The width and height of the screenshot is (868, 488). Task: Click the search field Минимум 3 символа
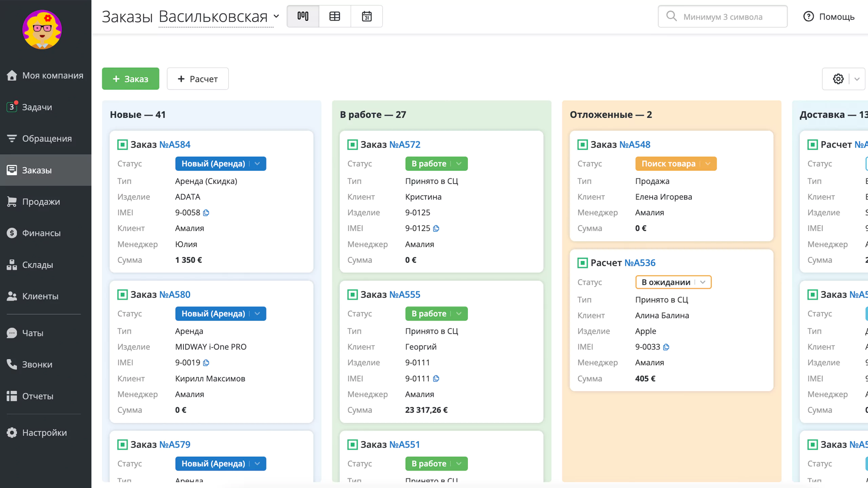tap(723, 16)
